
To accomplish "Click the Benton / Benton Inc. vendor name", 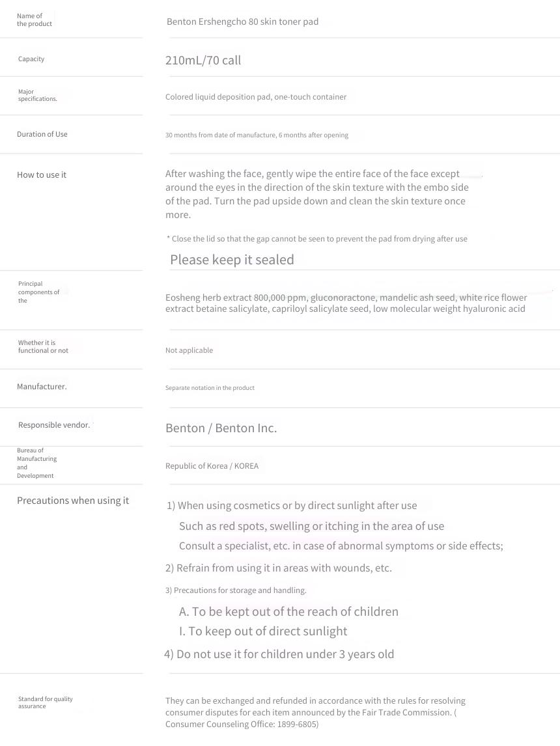I will point(221,428).
